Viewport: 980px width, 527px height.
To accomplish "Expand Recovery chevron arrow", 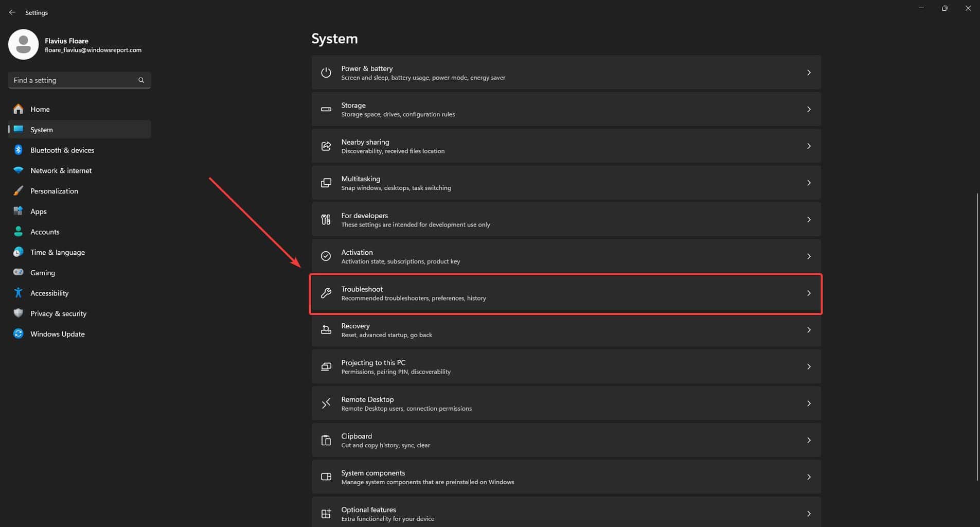I will point(809,330).
